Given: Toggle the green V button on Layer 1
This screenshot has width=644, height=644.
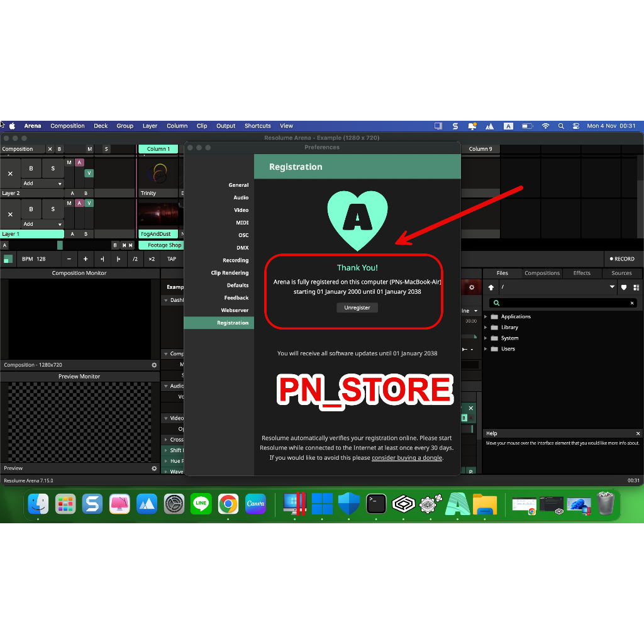Looking at the screenshot, I should coord(89,203).
